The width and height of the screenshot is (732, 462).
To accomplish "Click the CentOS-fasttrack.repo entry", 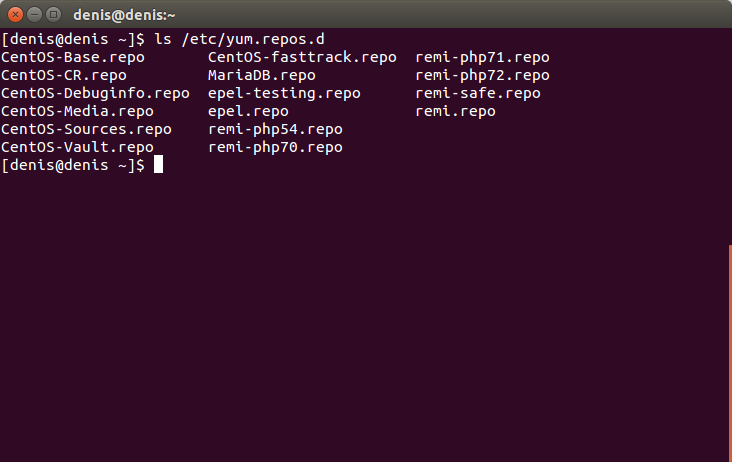I will (x=302, y=57).
